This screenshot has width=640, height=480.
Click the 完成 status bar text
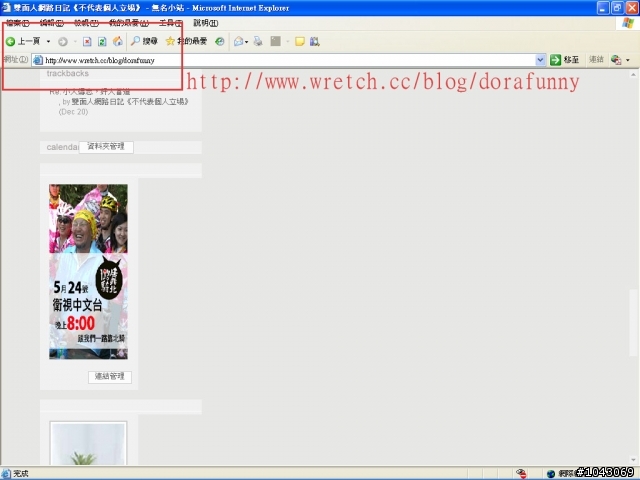tap(21, 473)
